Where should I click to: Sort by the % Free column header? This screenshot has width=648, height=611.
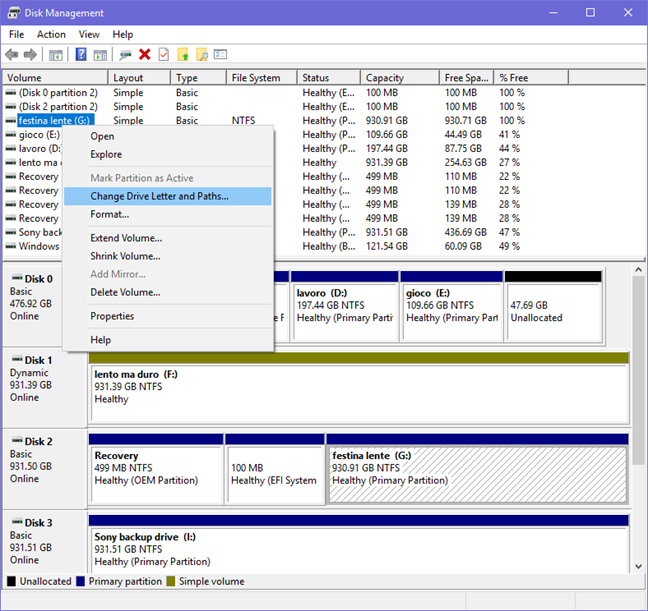531,78
